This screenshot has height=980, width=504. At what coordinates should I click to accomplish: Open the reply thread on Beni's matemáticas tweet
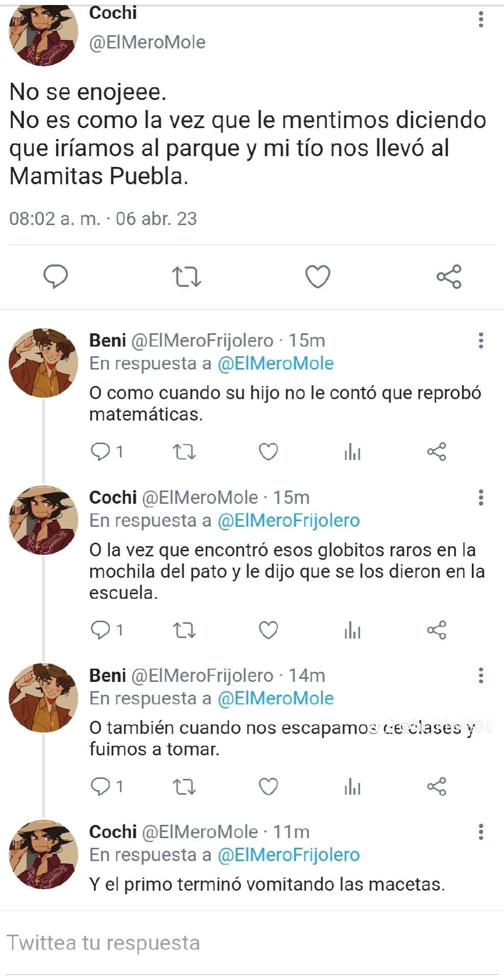point(107,452)
